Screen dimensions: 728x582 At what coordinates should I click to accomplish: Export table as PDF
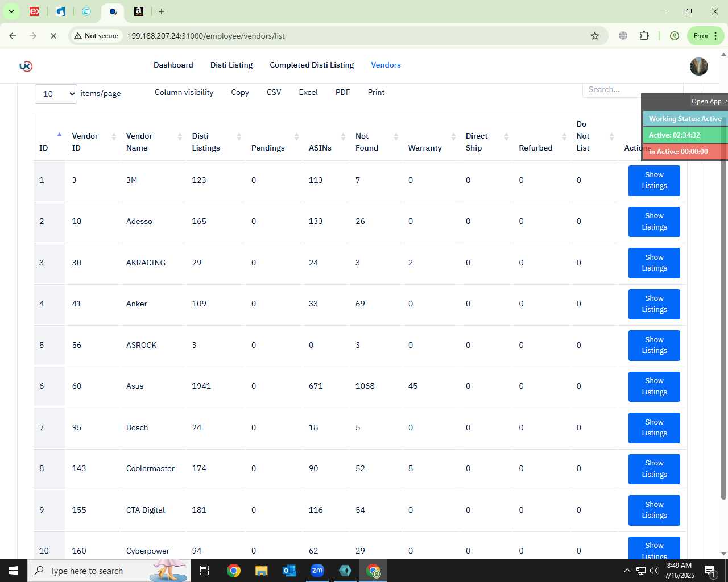point(343,92)
